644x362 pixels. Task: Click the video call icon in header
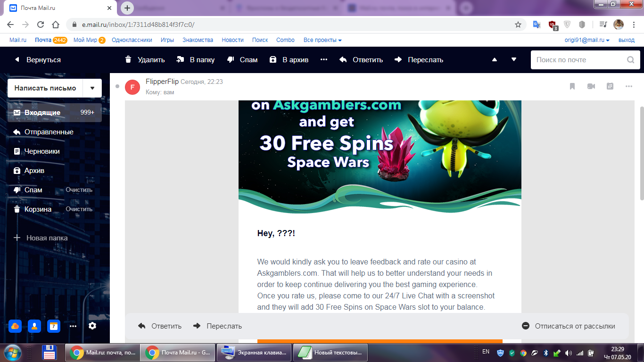pos(591,86)
